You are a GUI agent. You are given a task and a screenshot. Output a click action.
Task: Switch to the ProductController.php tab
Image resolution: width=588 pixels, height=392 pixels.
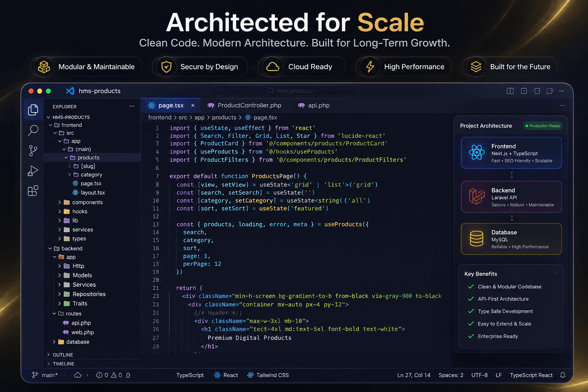coord(244,106)
